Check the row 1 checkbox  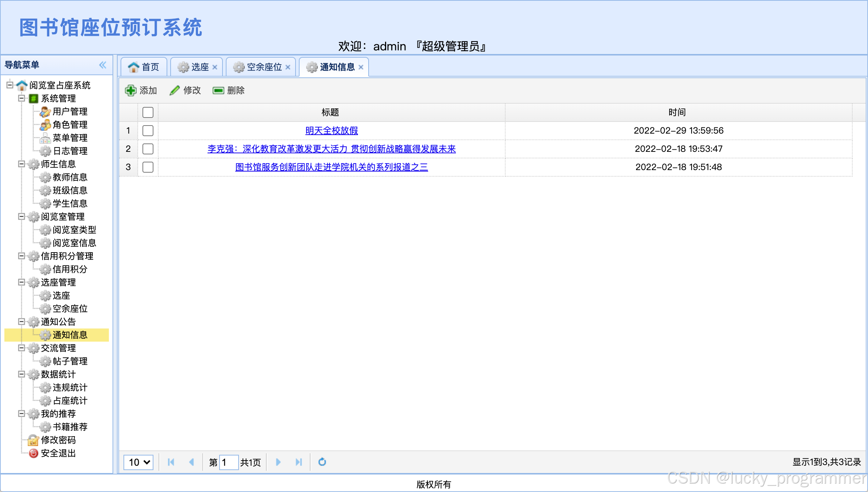point(148,131)
